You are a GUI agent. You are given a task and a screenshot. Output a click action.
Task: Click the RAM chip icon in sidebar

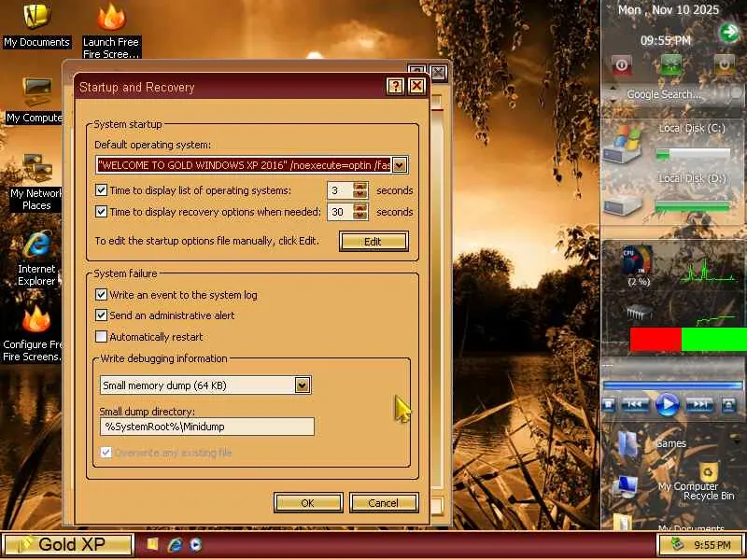point(639,313)
